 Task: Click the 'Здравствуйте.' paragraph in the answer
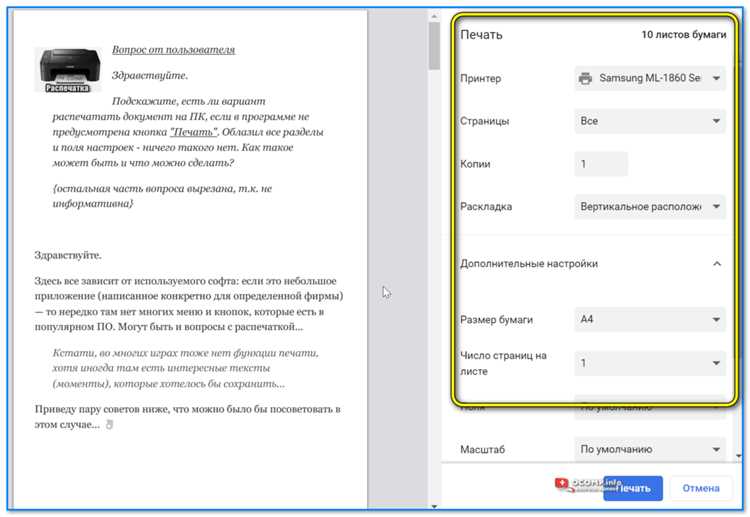(68, 255)
